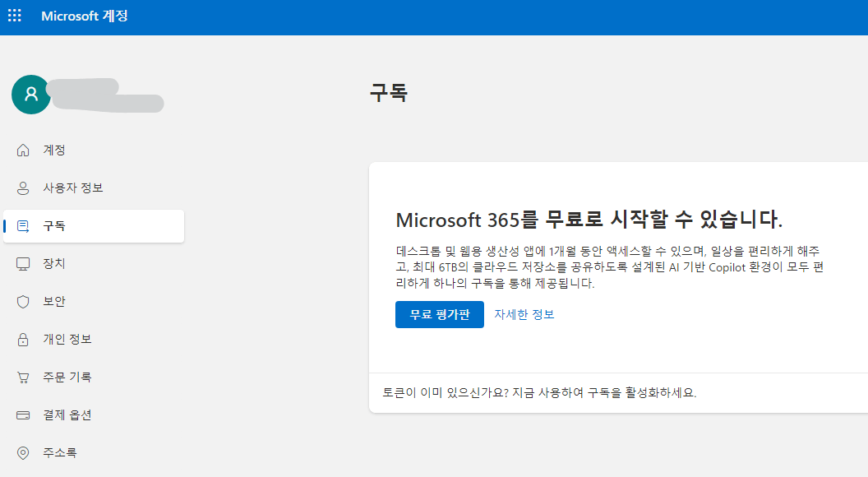868x477 pixels.
Task: Click the cart icon for 주문 기록
Action: 23,377
